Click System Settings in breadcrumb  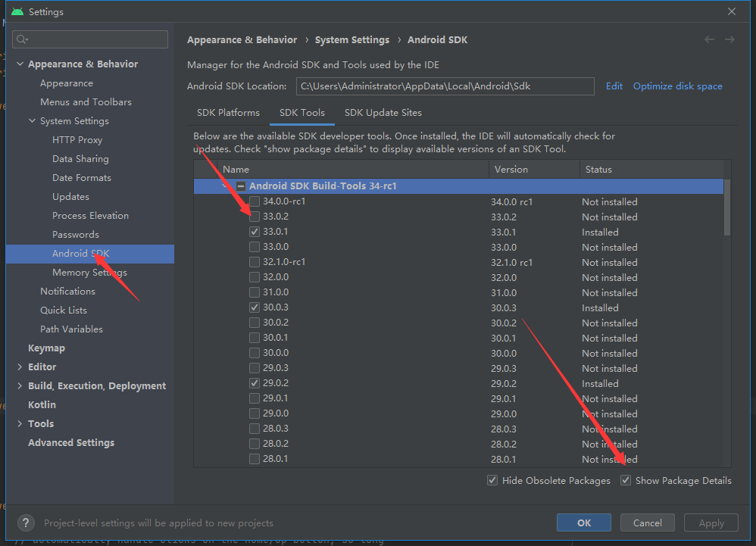(352, 40)
